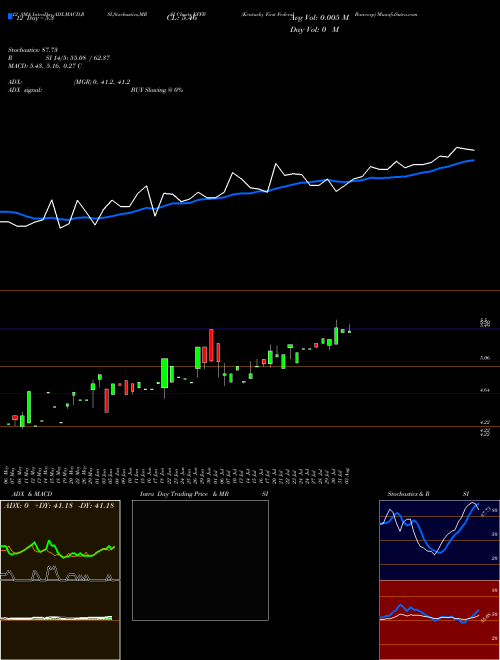Click the tall red candlestick at the June peak

(211, 345)
